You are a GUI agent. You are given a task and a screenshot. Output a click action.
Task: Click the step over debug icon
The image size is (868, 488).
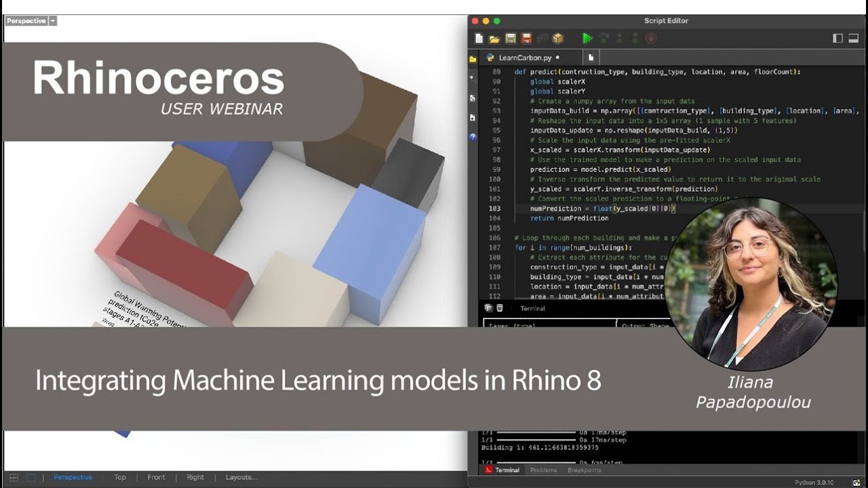[604, 39]
